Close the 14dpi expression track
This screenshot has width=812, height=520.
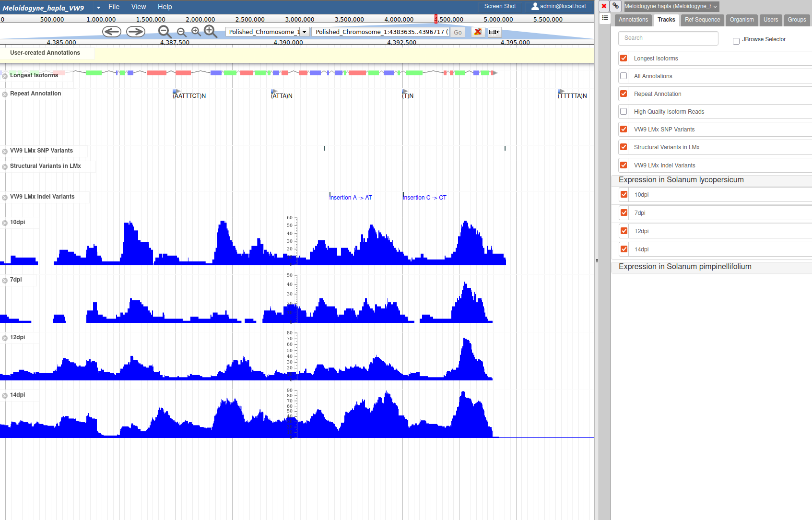point(5,396)
